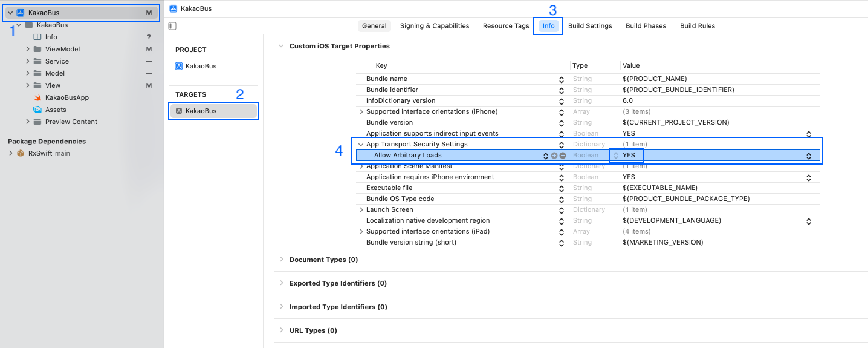Click the Key column header

(x=381, y=65)
